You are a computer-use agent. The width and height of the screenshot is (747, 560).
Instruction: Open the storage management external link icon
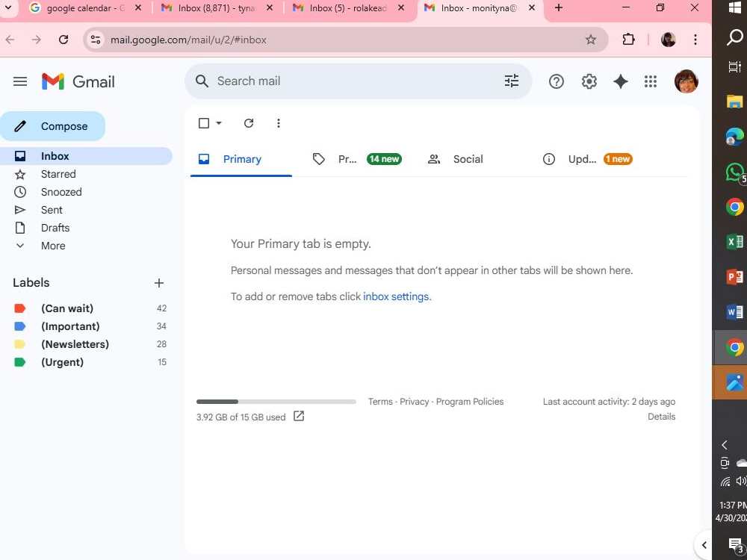[x=299, y=416]
